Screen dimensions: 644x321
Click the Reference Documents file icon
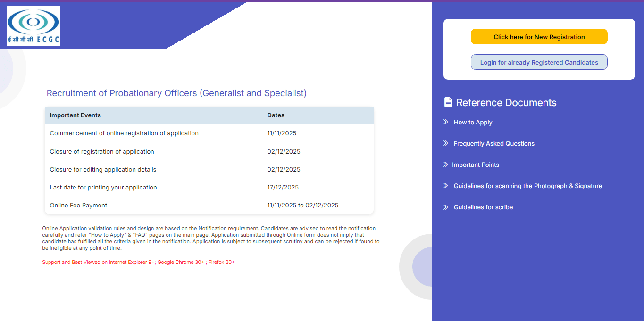click(x=448, y=102)
